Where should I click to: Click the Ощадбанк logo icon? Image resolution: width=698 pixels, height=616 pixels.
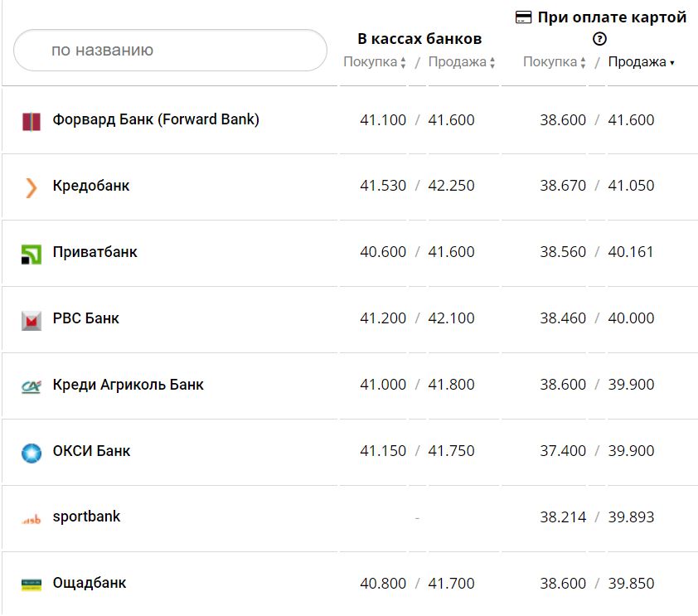click(31, 584)
